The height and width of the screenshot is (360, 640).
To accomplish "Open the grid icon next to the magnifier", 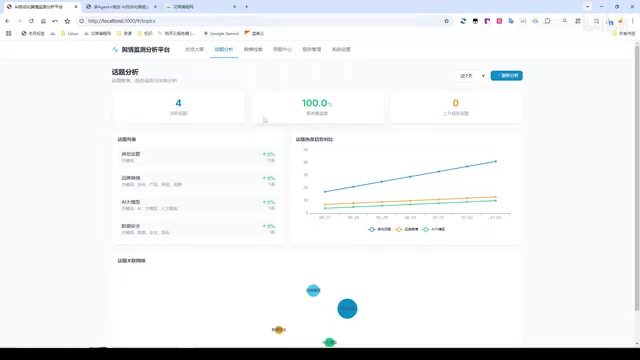I will pos(578,21).
